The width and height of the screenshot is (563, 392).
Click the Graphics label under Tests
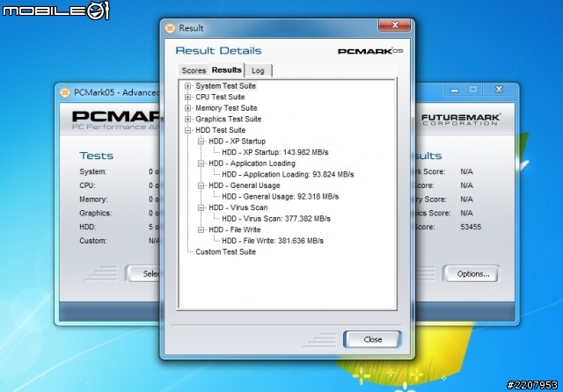click(96, 213)
